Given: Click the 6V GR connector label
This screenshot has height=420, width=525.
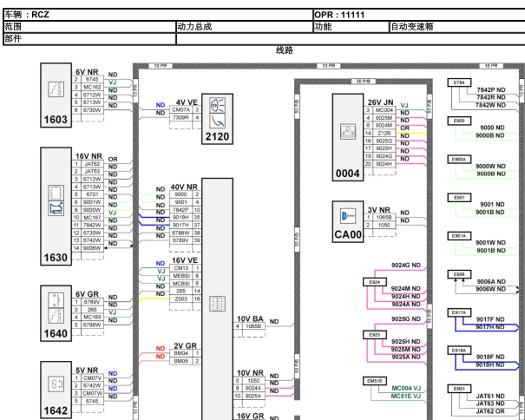Looking at the screenshot, I should click(x=87, y=294).
